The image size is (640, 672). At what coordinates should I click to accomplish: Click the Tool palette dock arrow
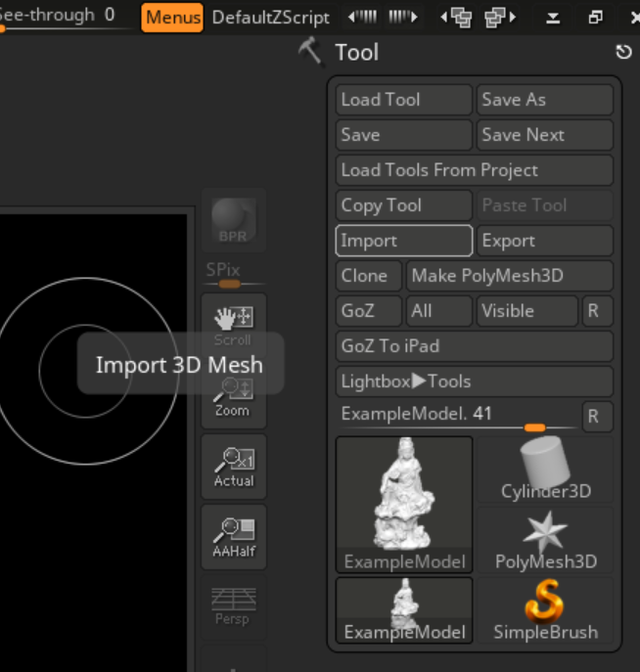click(622, 52)
